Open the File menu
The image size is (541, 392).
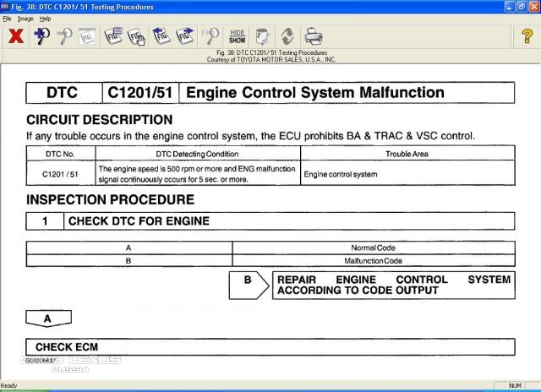(x=8, y=18)
